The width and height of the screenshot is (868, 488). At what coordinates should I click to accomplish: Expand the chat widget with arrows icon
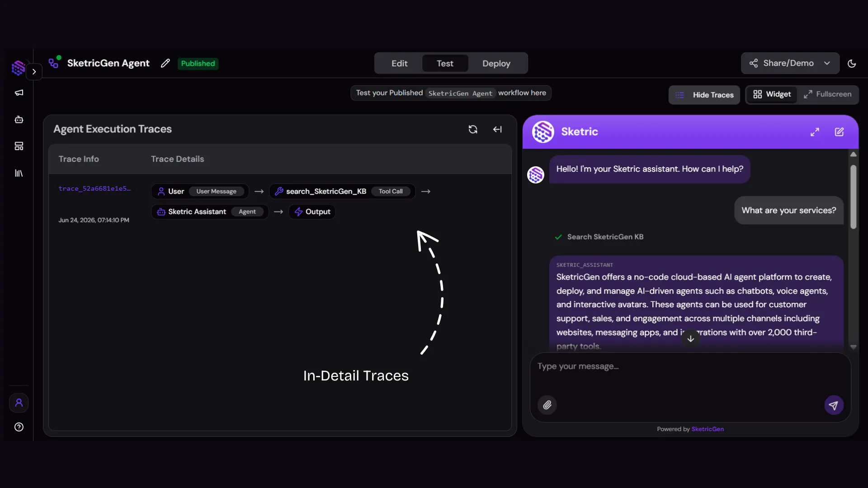click(x=815, y=132)
